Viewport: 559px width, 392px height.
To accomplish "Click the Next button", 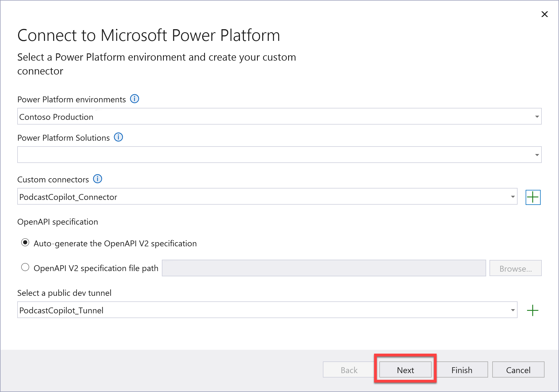I will tap(405, 370).
